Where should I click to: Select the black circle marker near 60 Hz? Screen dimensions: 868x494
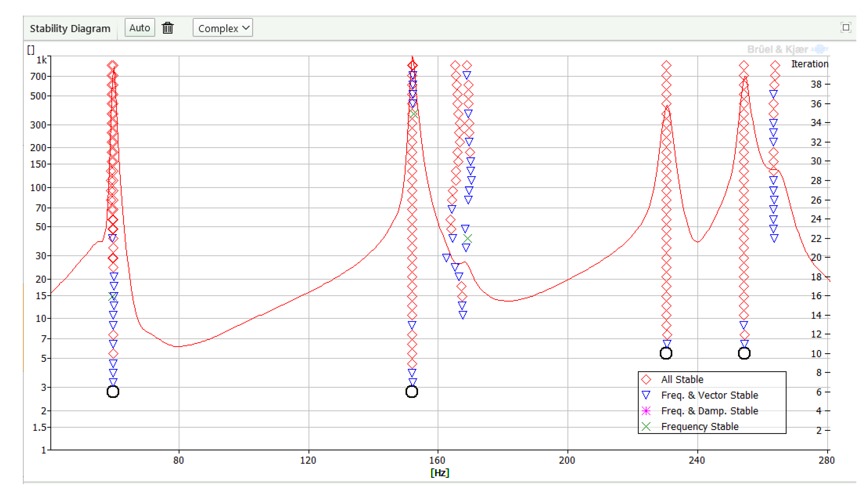tap(113, 392)
